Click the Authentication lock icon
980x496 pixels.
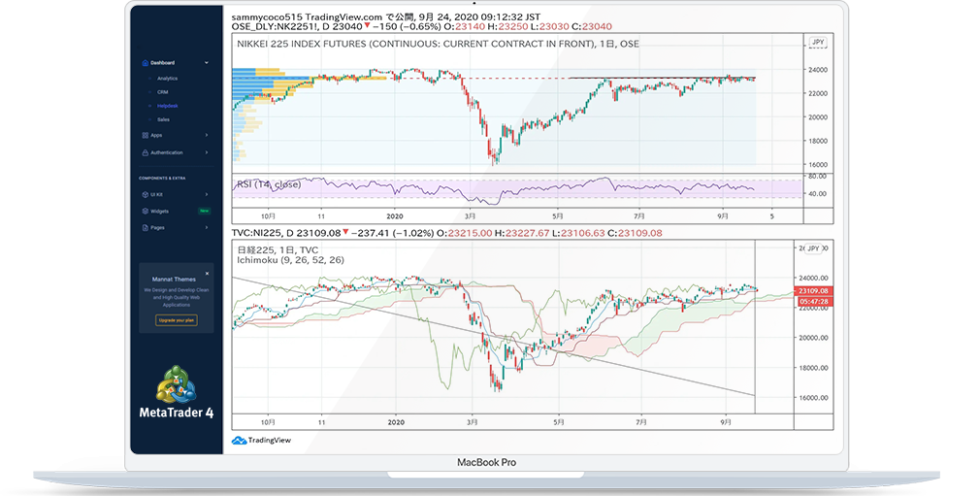(145, 152)
